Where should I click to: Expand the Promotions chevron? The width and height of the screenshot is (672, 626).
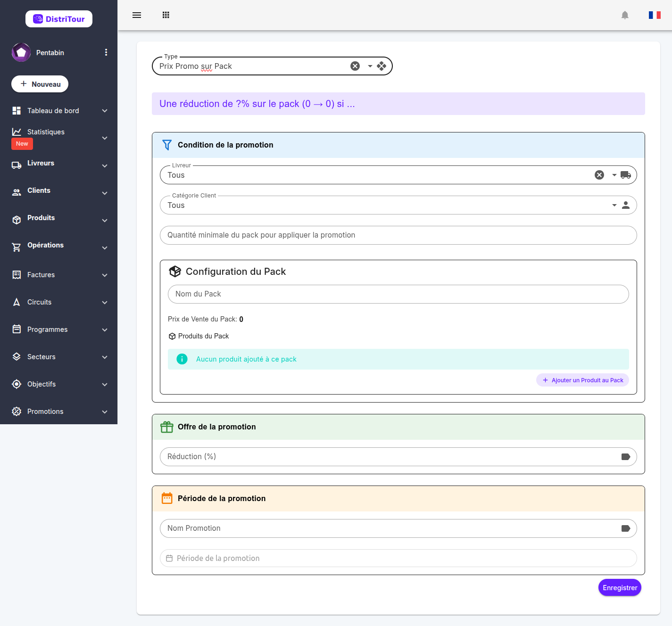coord(105,412)
